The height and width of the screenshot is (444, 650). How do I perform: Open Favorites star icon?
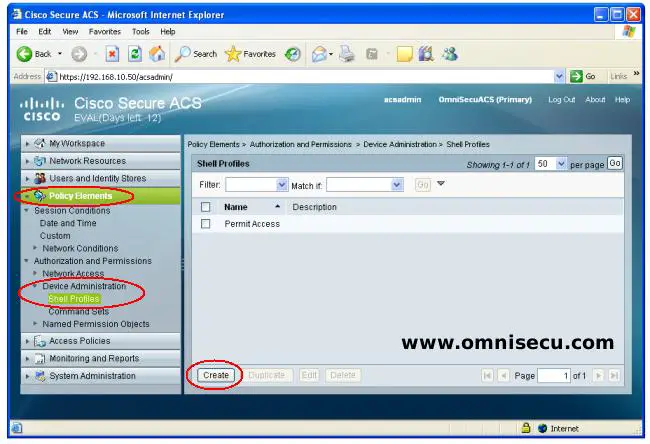[x=233, y=54]
